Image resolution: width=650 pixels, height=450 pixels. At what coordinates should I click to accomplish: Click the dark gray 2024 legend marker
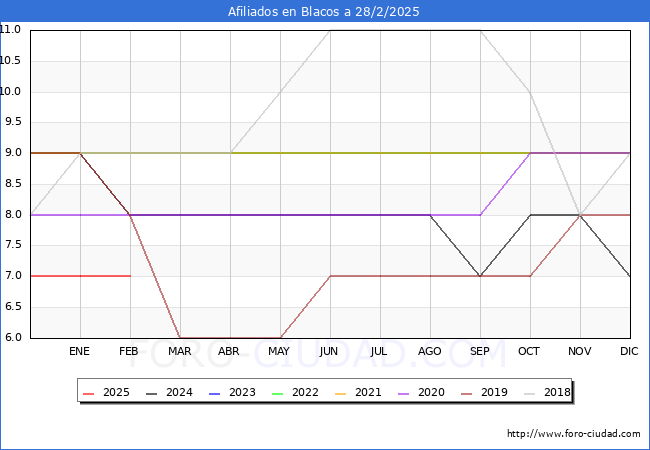[152, 393]
